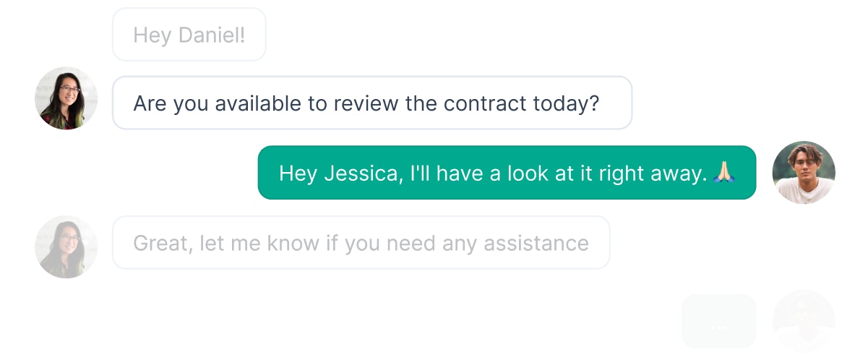Screen dimensions: 868x360
Task: Select the green 'Hey Jessica' reply bubble
Action: (507, 172)
